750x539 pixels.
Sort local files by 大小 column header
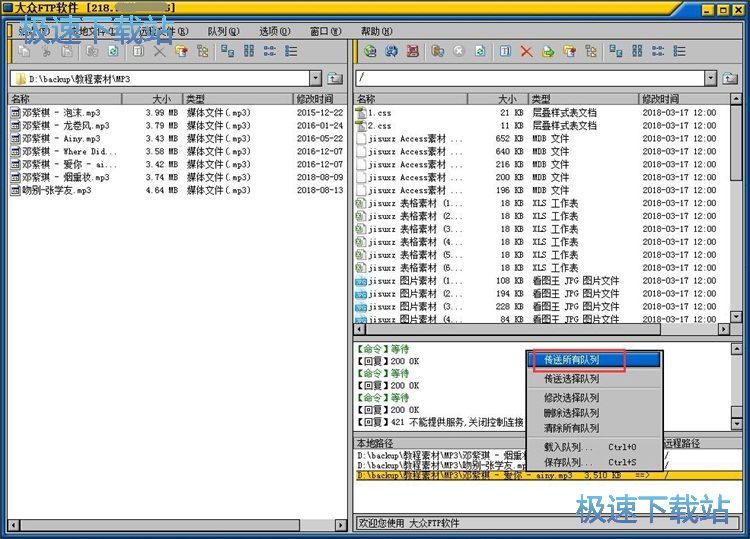[153, 99]
